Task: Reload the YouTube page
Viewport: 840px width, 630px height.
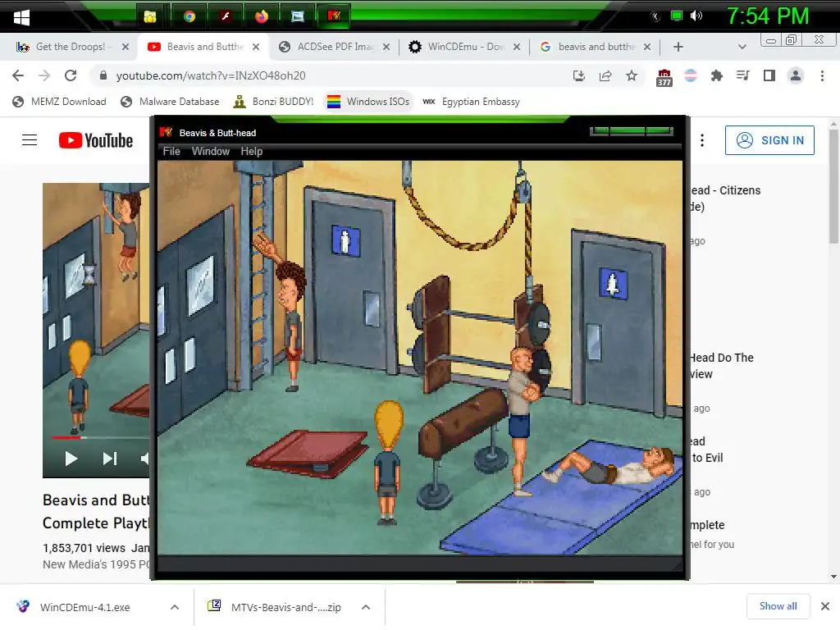Action: point(71,75)
